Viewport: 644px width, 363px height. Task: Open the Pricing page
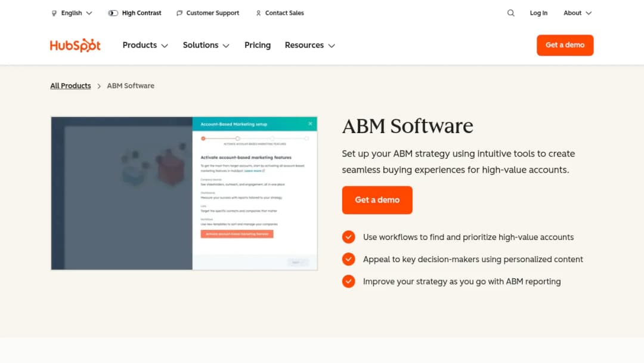pyautogui.click(x=258, y=45)
